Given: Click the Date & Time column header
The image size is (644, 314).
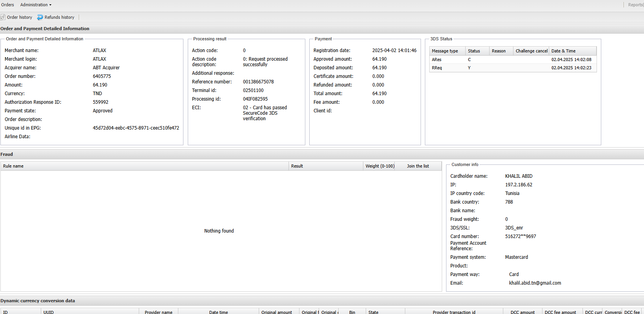Looking at the screenshot, I should click(x=563, y=51).
